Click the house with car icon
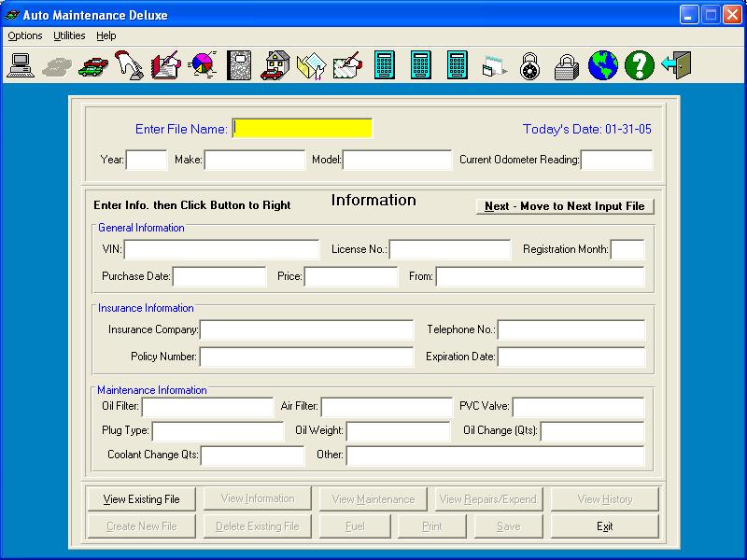The height and width of the screenshot is (560, 747). pos(275,64)
